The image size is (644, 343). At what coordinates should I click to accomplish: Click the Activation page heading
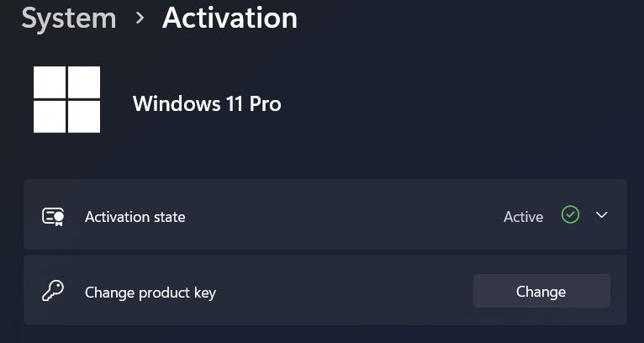point(230,18)
